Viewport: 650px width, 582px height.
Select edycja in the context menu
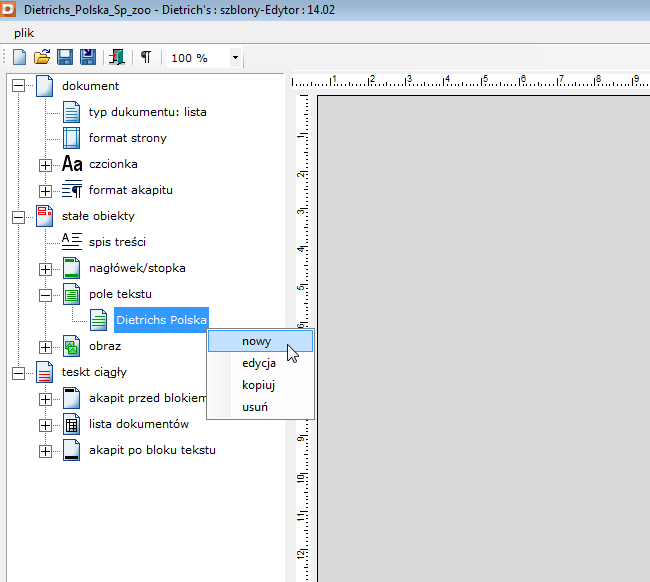(x=259, y=363)
